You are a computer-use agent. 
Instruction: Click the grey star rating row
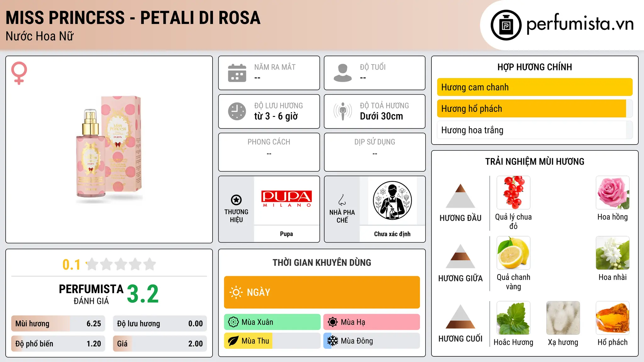pyautogui.click(x=121, y=264)
